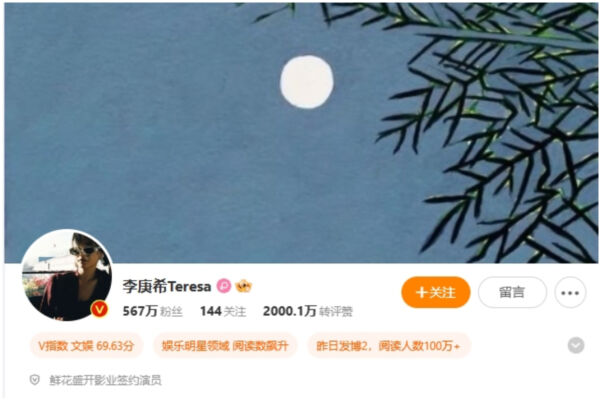Image resolution: width=600 pixels, height=400 pixels.
Task: View the 567万 粉丝 followers list
Action: pyautogui.click(x=152, y=311)
